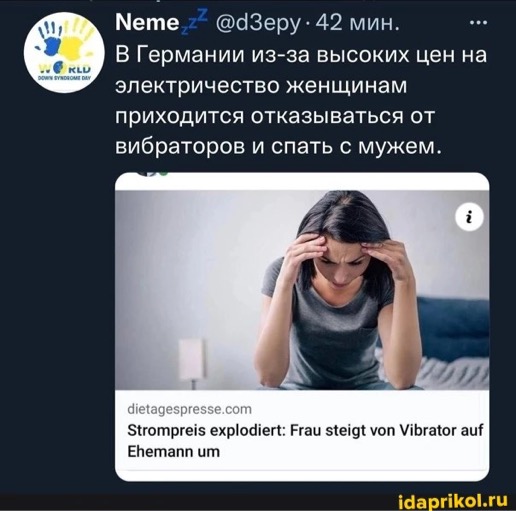
Task: Click the World Down Syndrome Day avatar
Action: click(64, 52)
